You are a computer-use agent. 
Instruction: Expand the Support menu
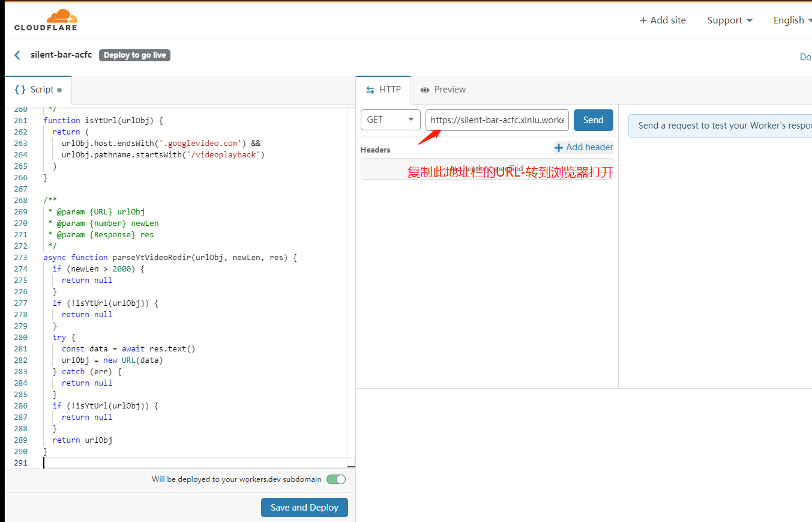[x=730, y=20]
